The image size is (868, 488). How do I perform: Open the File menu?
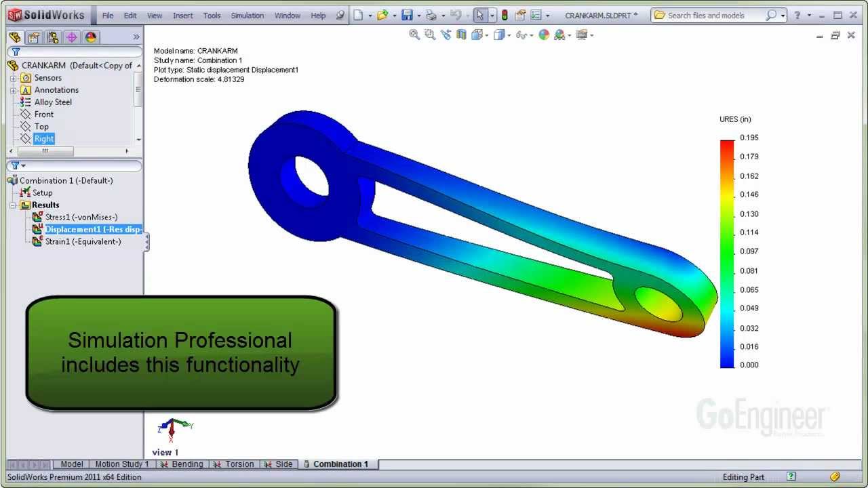click(108, 16)
